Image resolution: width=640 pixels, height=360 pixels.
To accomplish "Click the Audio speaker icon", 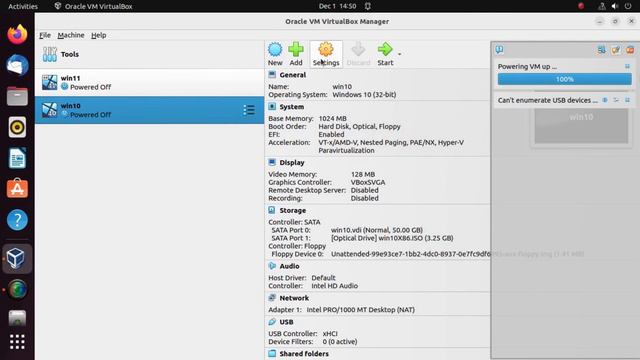I will click(x=272, y=266).
